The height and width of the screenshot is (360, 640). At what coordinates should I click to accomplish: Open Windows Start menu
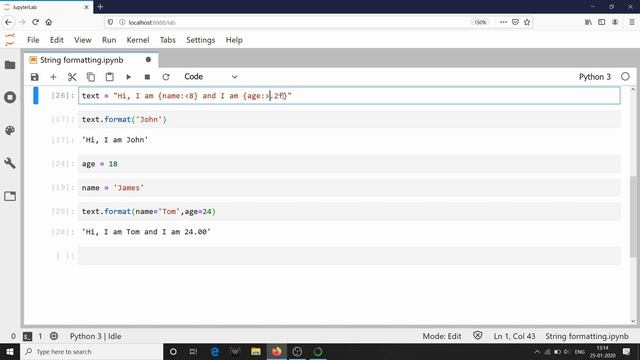click(x=10, y=351)
